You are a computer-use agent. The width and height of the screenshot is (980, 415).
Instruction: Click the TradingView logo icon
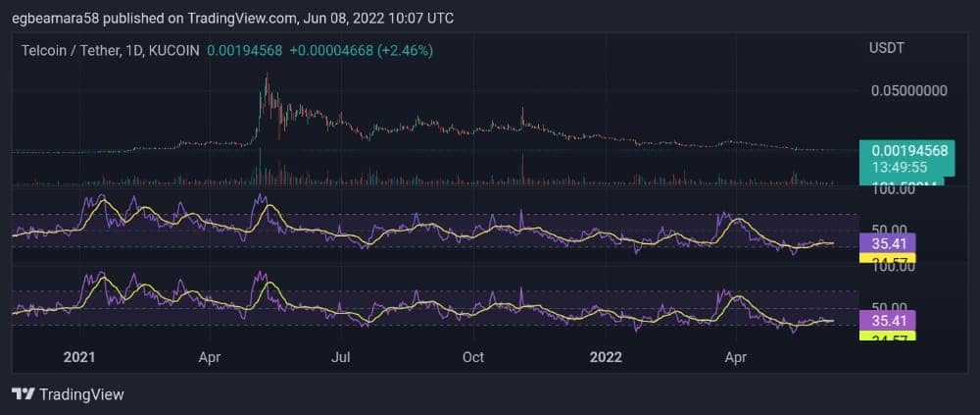pos(23,394)
